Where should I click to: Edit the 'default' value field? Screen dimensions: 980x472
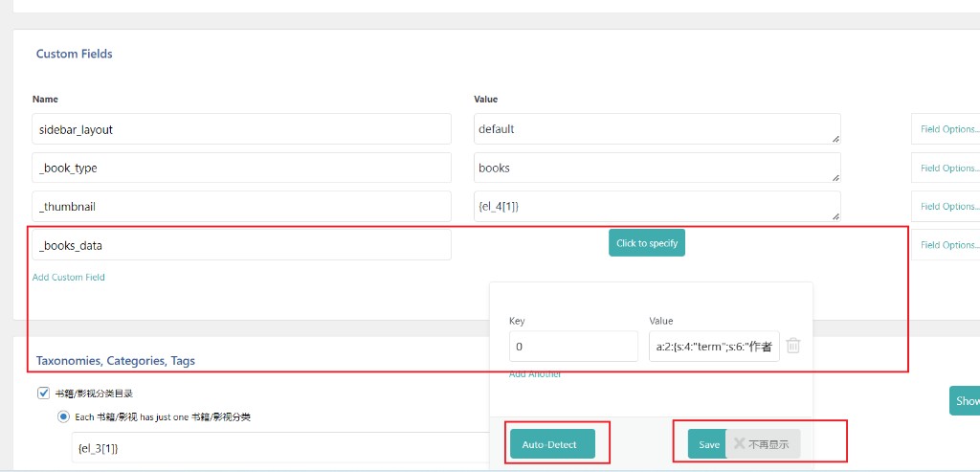click(x=657, y=129)
